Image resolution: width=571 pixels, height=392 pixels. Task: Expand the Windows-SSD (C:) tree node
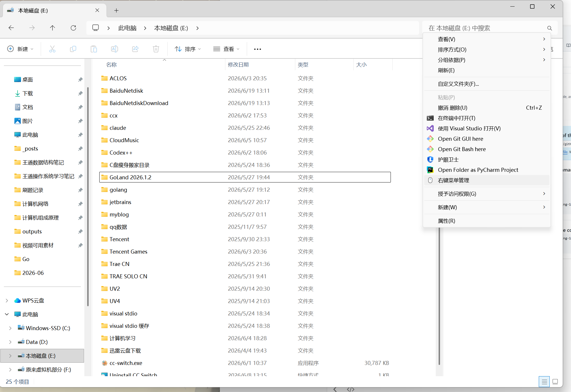point(10,328)
